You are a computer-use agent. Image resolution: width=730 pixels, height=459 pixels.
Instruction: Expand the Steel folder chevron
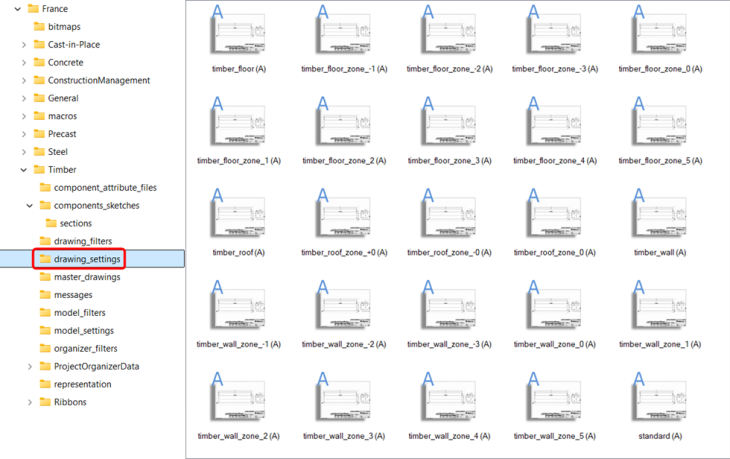[x=24, y=152]
